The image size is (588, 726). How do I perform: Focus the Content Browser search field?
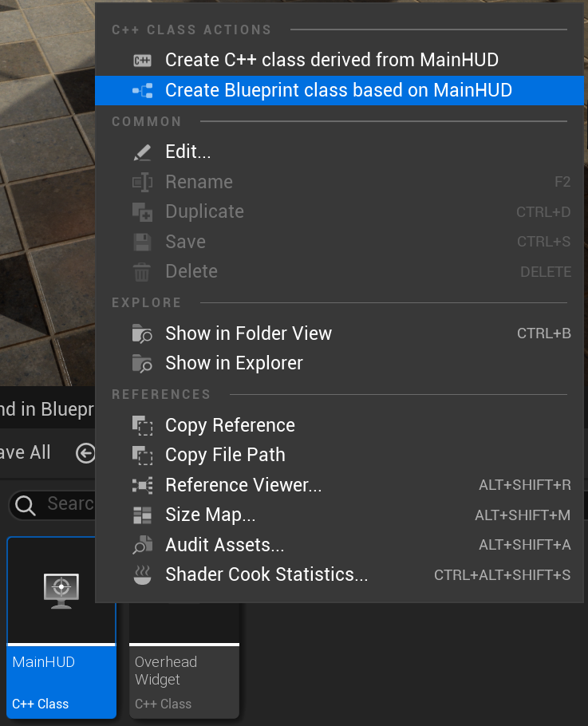pyautogui.click(x=53, y=505)
